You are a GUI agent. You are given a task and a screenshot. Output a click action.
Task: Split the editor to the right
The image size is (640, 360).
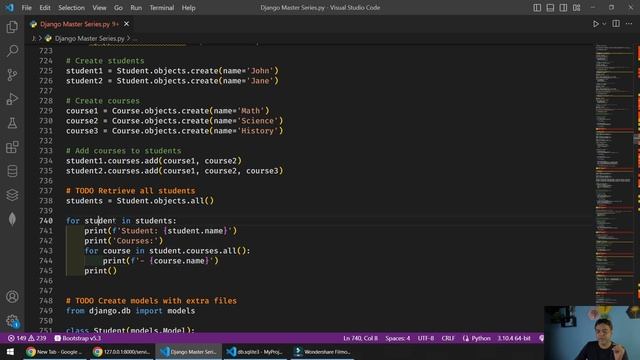pos(616,24)
